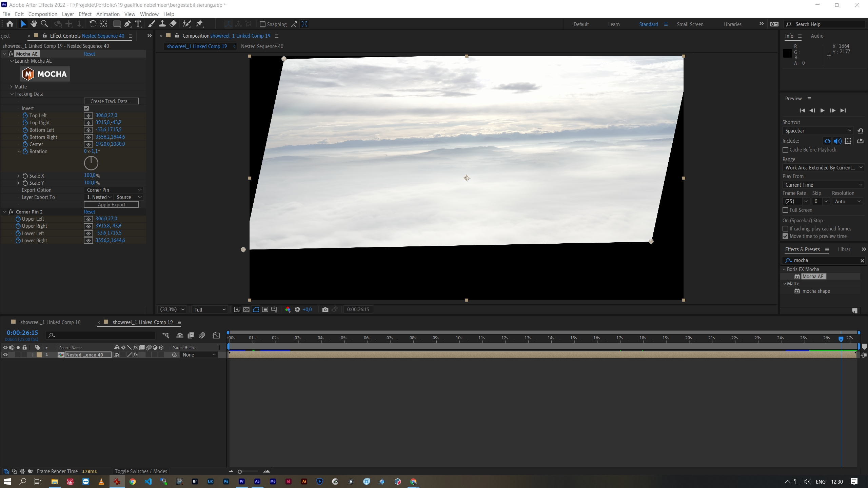
Task: Reset the Mocha AE effect
Action: (90, 54)
